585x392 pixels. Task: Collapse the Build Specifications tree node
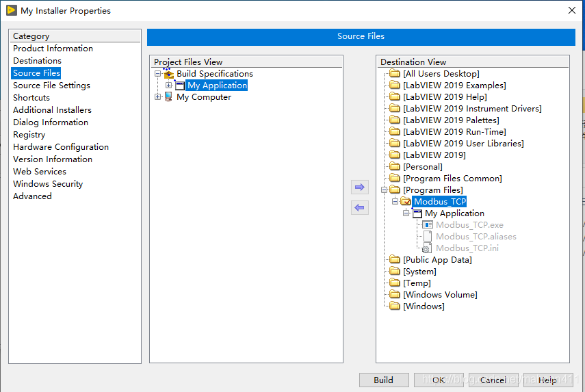click(x=158, y=74)
